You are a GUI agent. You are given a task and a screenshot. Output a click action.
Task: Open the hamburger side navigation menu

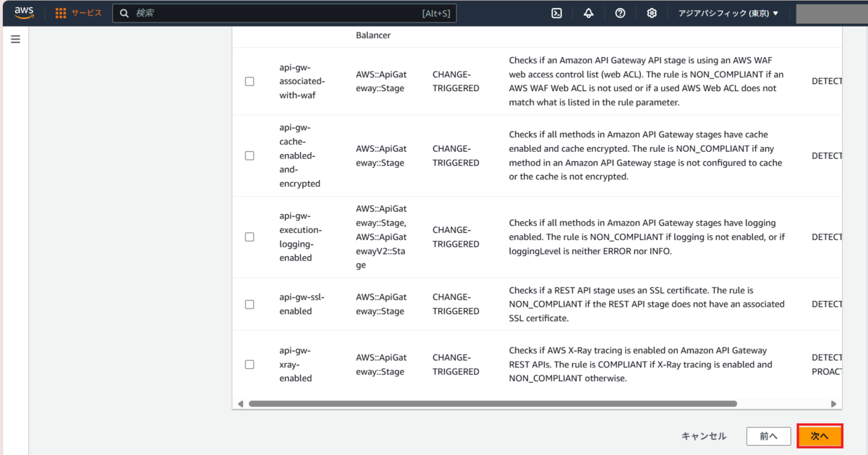(15, 39)
